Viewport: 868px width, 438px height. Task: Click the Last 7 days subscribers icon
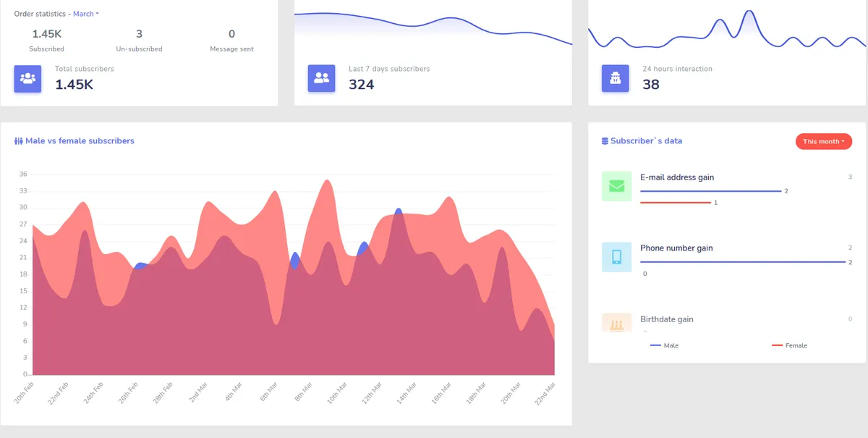coord(321,78)
